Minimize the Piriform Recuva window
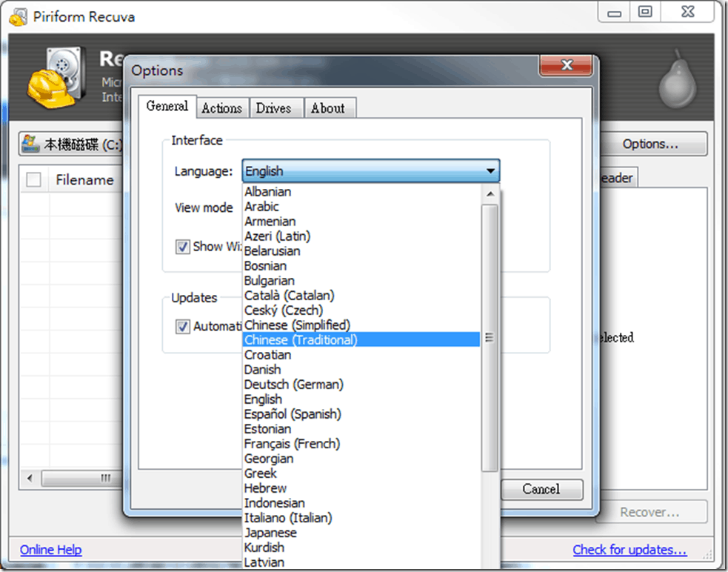The width and height of the screenshot is (728, 572). (x=614, y=13)
